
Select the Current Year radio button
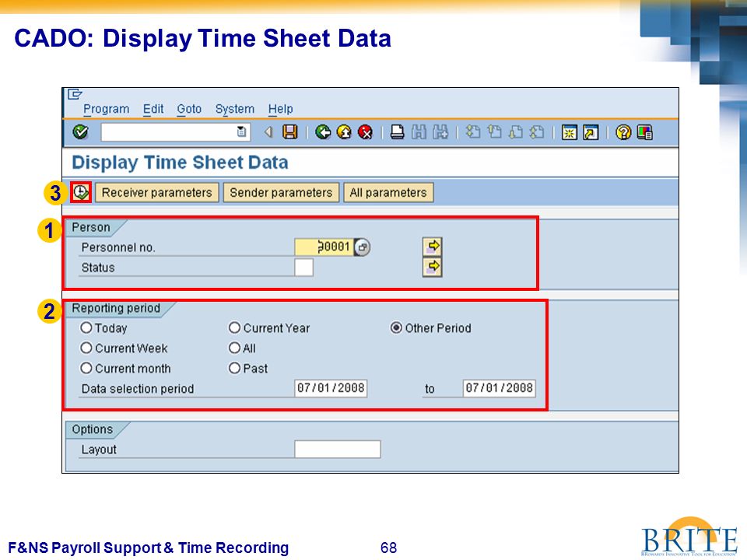pyautogui.click(x=234, y=327)
